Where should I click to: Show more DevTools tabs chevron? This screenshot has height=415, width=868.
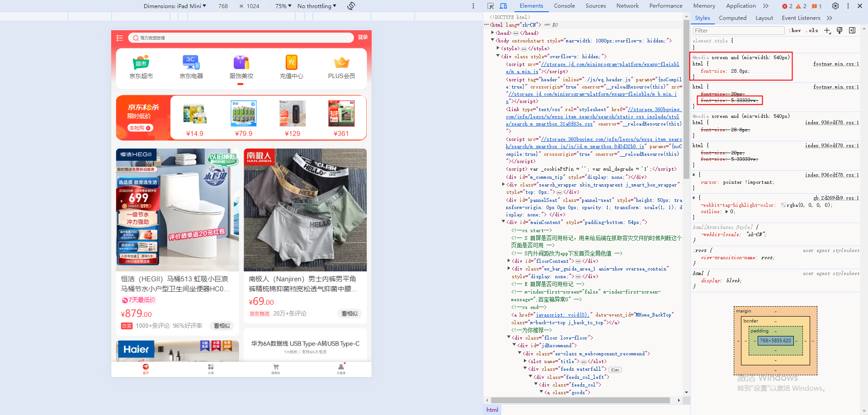pos(765,6)
